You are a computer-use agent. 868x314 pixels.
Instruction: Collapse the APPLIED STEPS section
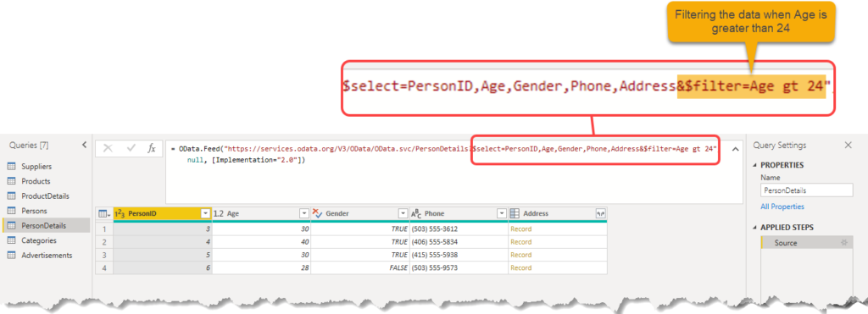point(755,228)
